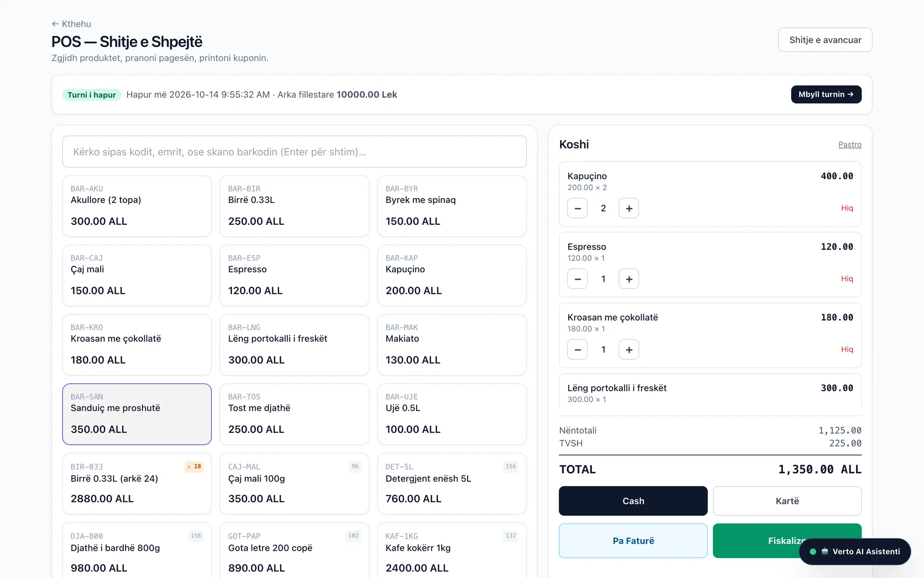Add BAR-KAP Kapuçino product card

[x=452, y=276]
